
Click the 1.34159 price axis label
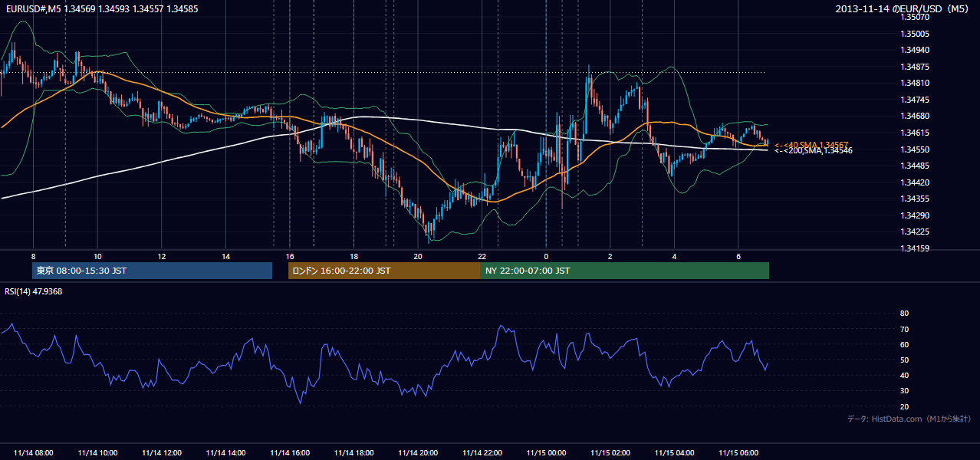point(914,248)
